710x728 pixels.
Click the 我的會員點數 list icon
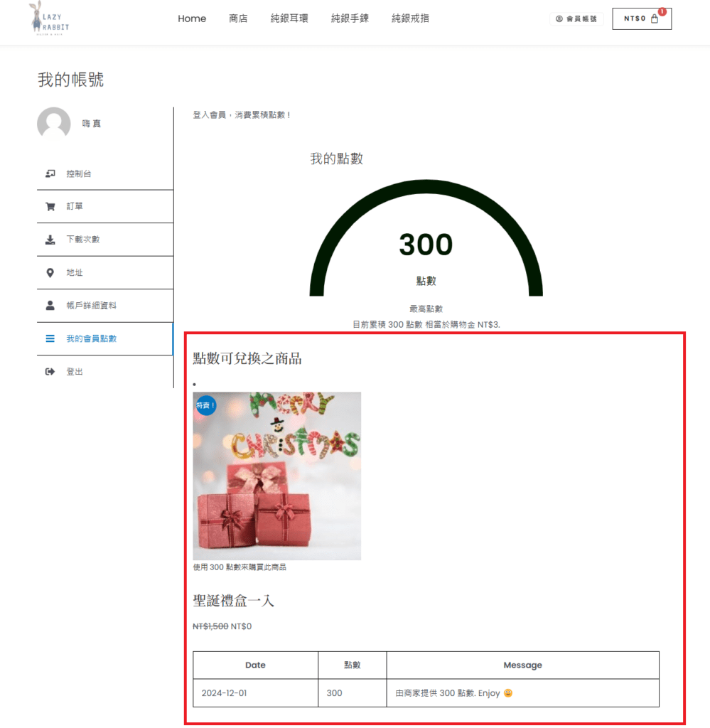click(x=50, y=338)
